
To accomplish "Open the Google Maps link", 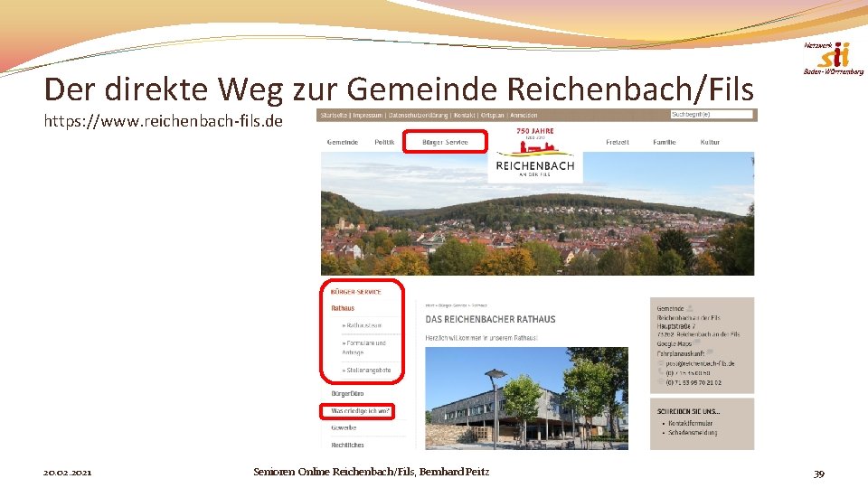I will 675,343.
